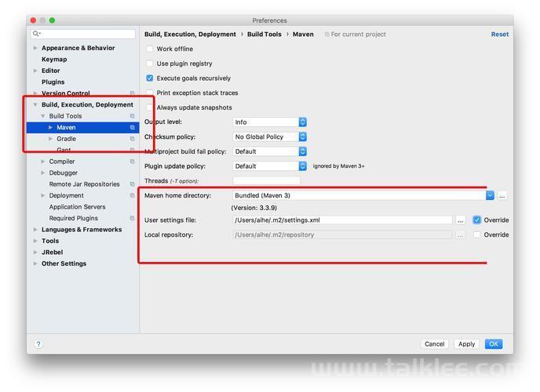Confirm with the OK button
540x392 pixels.
pyautogui.click(x=494, y=344)
